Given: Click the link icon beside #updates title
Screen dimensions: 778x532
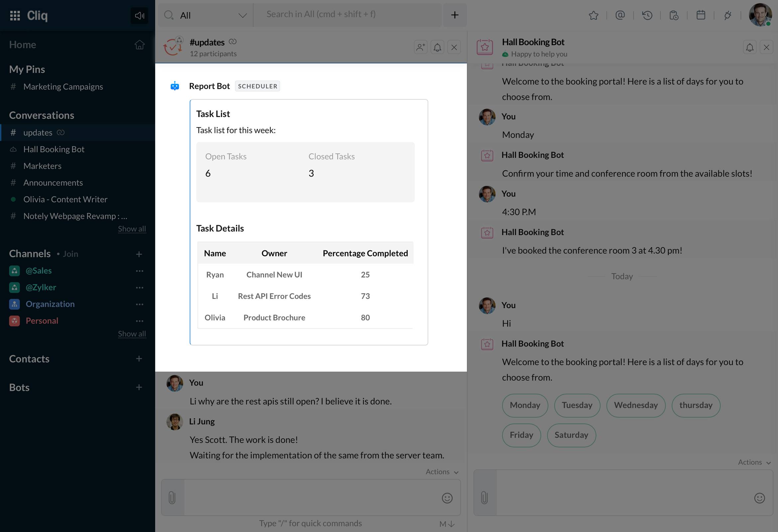Looking at the screenshot, I should click(233, 42).
